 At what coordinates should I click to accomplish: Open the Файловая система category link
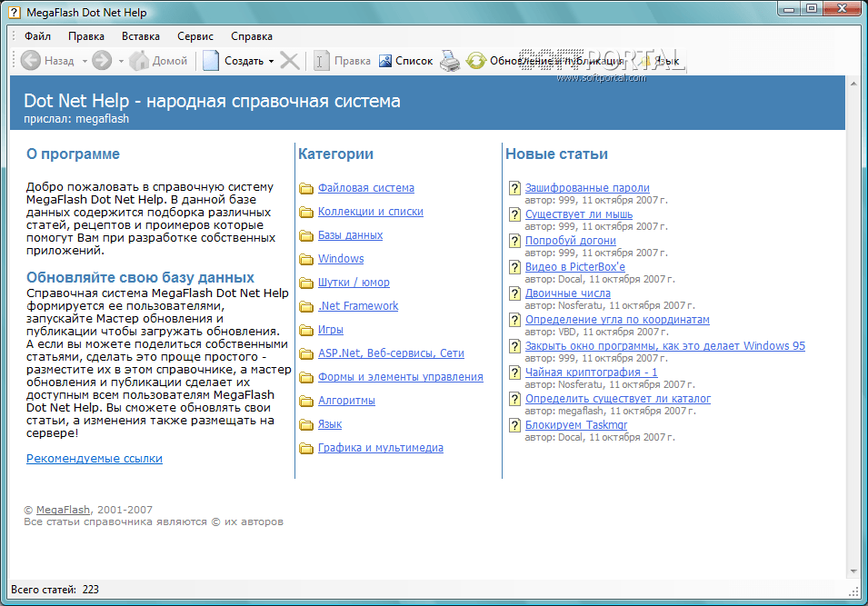coord(366,188)
